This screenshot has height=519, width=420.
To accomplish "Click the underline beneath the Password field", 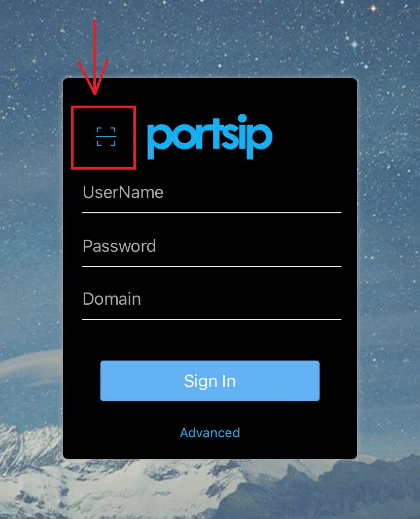I will pos(212,267).
